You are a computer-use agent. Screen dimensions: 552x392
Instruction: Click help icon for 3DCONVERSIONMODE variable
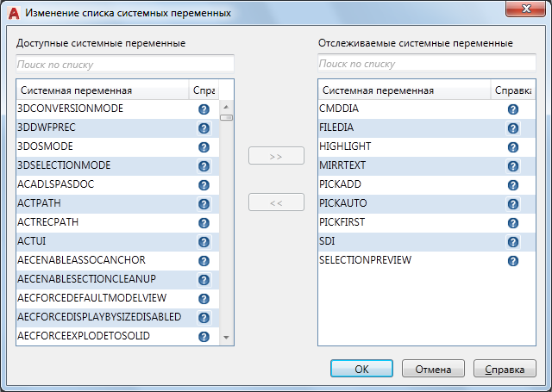(204, 109)
